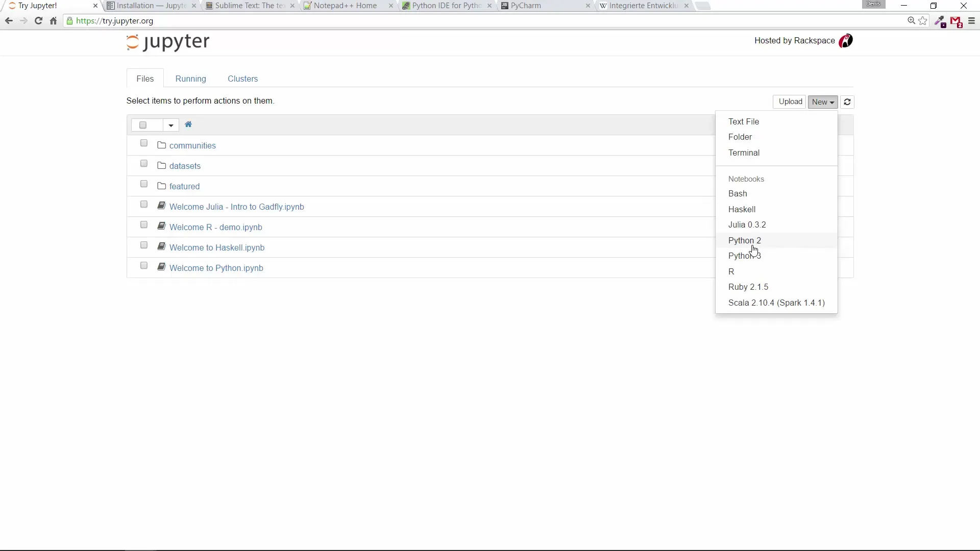Create a new Ruby 2.1.5 notebook
Viewport: 980px width, 551px height.
pos(776,287)
